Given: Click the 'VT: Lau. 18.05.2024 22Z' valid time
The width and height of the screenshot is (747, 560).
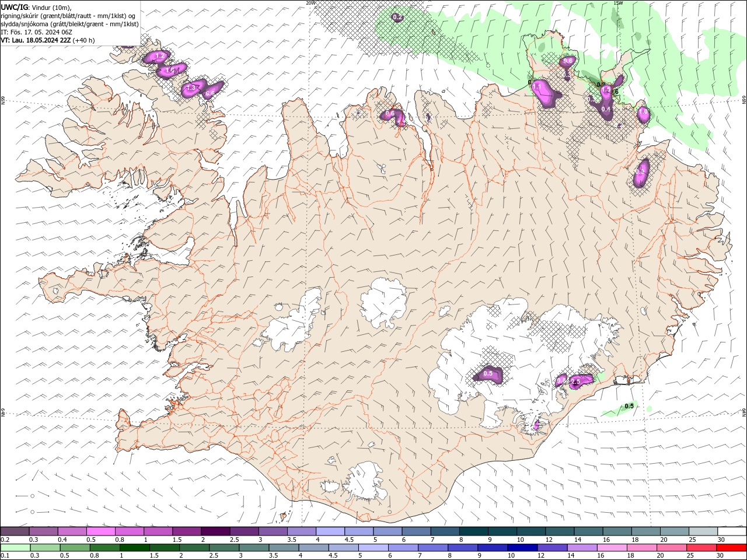Looking at the screenshot, I should point(36,40).
